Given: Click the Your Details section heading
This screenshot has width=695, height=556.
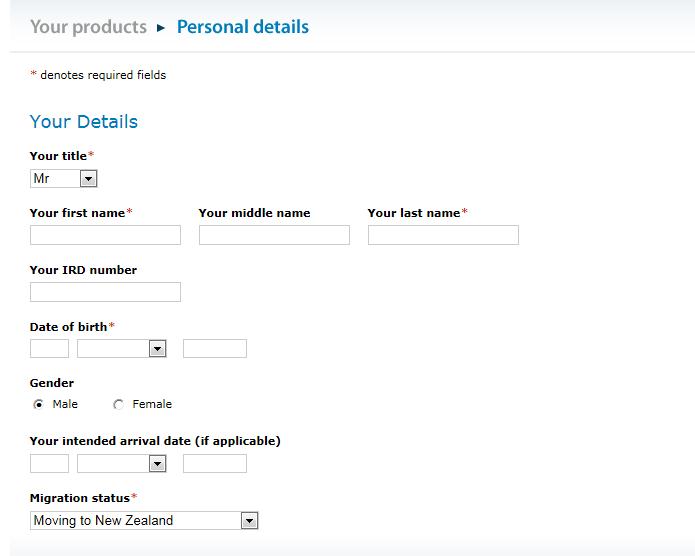Looking at the screenshot, I should [x=84, y=122].
